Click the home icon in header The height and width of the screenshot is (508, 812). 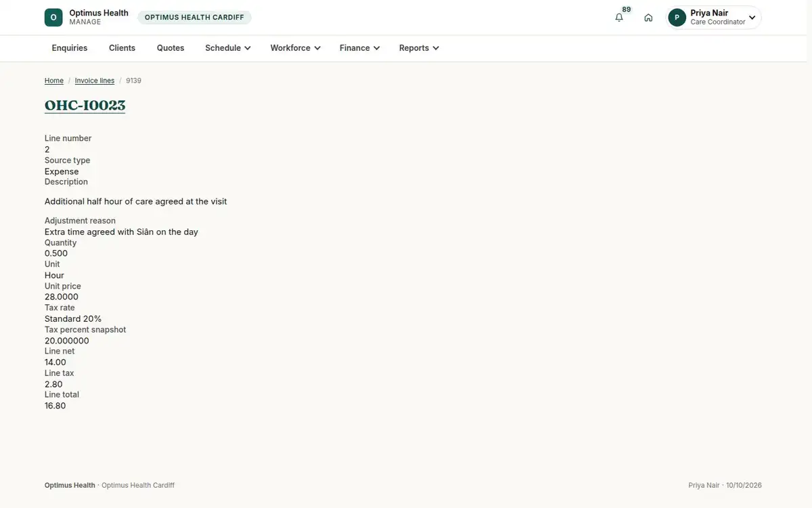pos(648,18)
